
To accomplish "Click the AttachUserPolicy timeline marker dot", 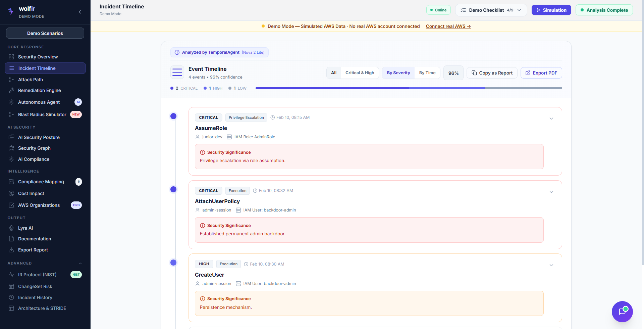I will (173, 189).
